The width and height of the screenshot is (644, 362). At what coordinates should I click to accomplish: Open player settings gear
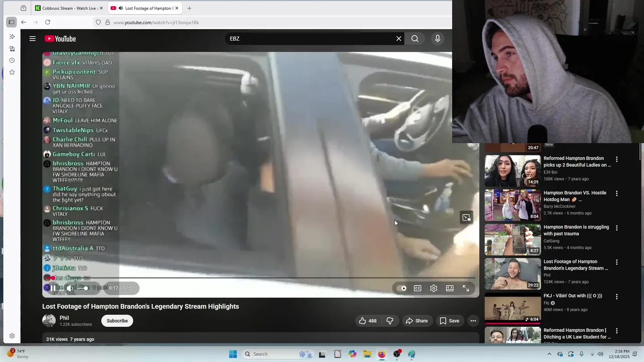click(x=434, y=288)
